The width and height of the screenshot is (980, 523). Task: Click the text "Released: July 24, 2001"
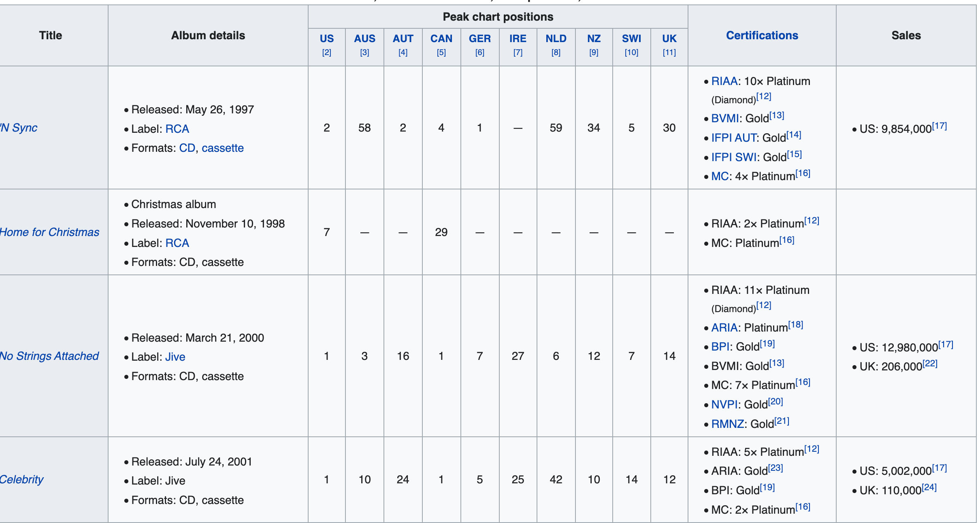pyautogui.click(x=192, y=462)
